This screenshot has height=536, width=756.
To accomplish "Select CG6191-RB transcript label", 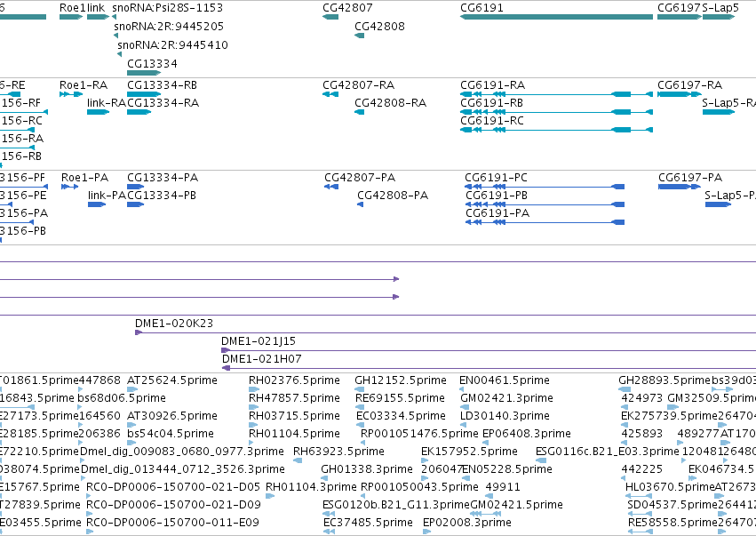I will click(492, 103).
